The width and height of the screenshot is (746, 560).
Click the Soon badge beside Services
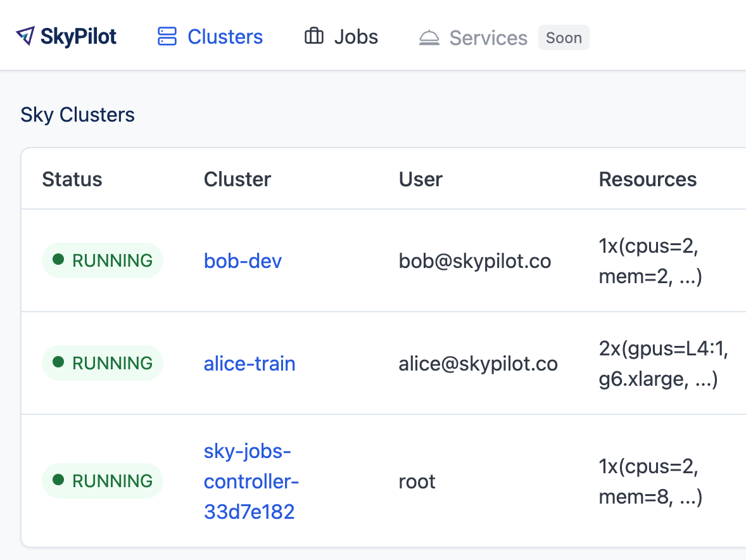click(564, 37)
